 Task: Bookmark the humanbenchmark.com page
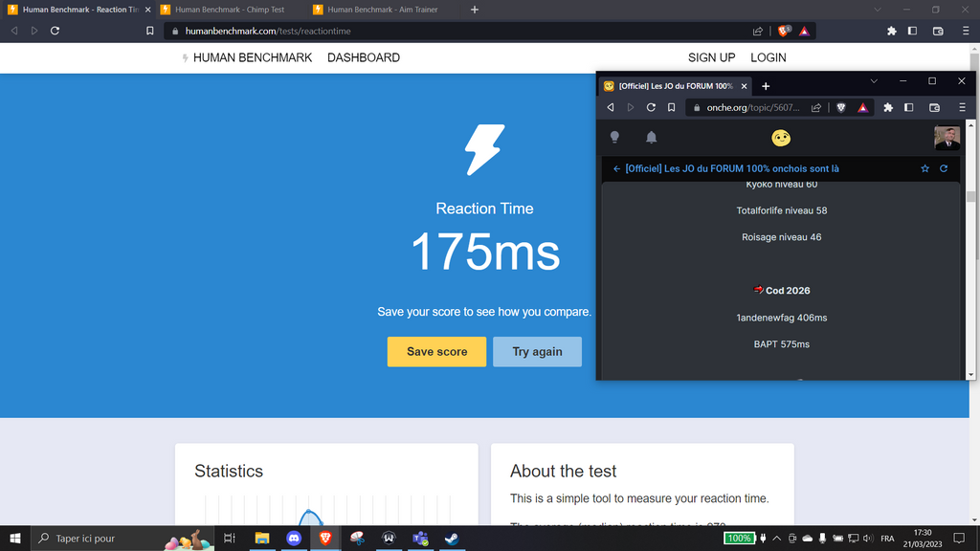tap(150, 31)
